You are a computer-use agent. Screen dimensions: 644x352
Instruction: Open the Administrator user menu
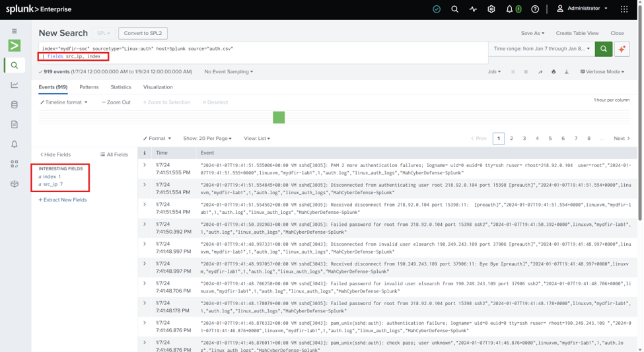[x=582, y=9]
